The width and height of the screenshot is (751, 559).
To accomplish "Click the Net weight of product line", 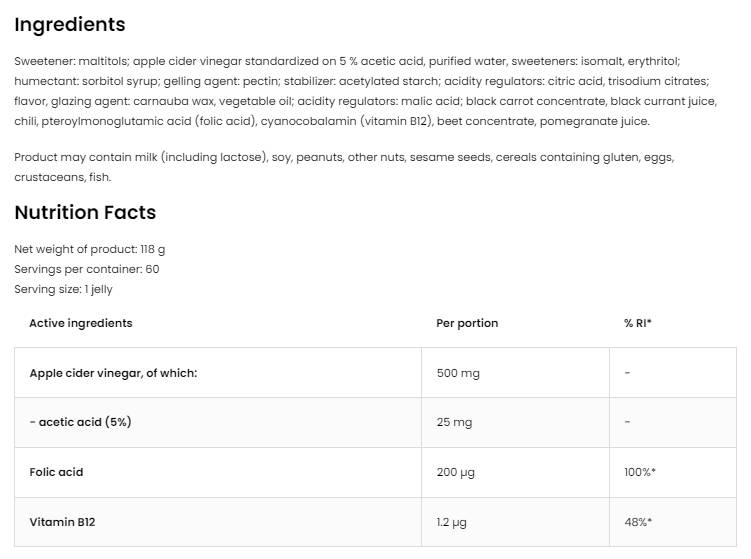I will [90, 249].
